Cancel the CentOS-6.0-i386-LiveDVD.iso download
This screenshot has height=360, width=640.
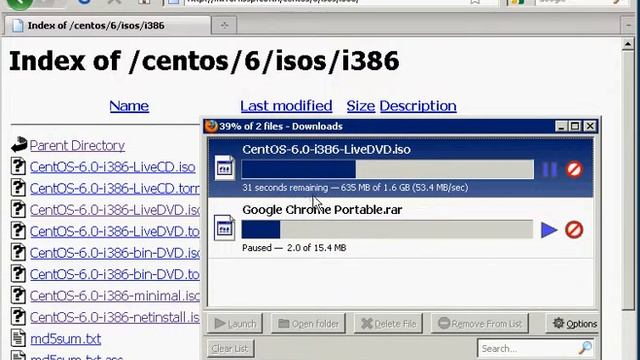coord(574,169)
